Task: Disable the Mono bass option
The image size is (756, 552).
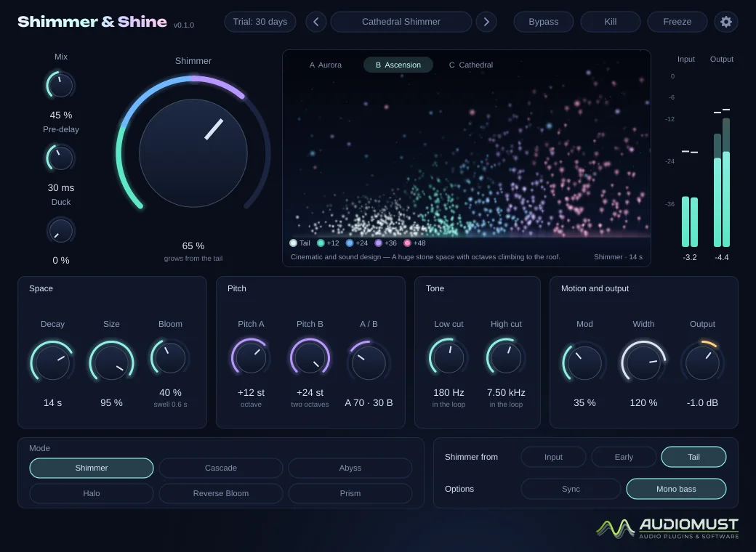Action: click(676, 489)
